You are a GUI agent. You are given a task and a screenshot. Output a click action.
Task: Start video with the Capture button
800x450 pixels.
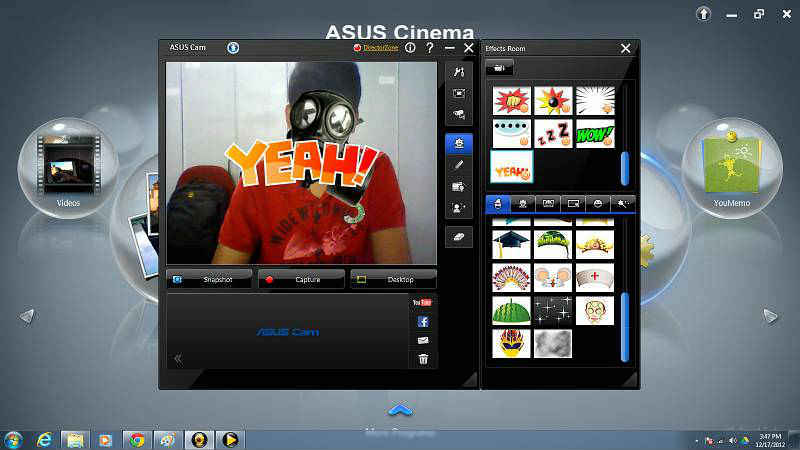click(301, 279)
